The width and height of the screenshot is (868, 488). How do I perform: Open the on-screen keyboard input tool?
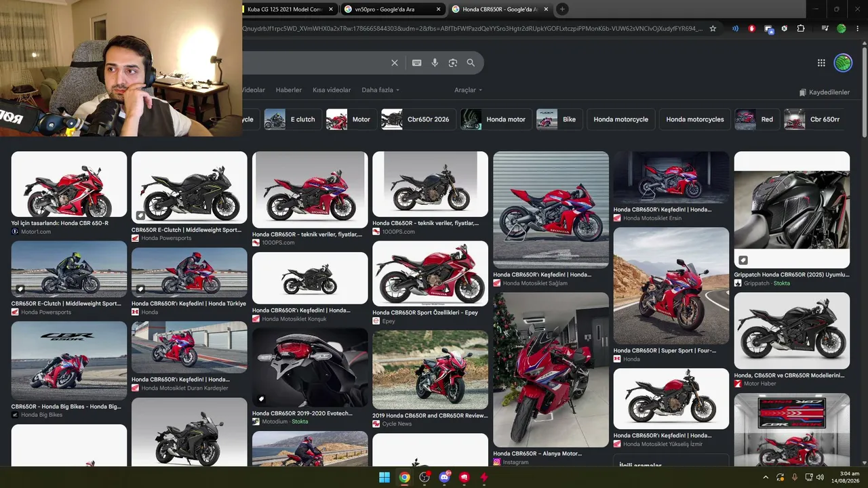(x=417, y=63)
